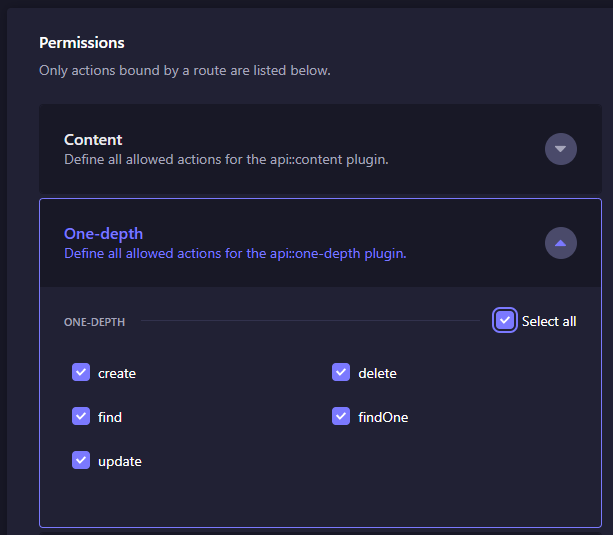The height and width of the screenshot is (535, 613).
Task: Click the create label text
Action: click(x=117, y=373)
